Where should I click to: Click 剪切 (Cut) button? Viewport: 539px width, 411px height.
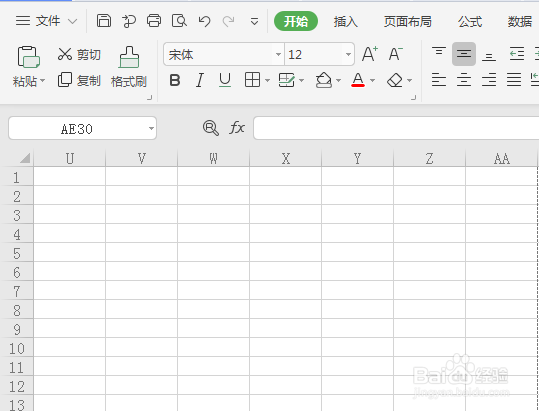click(x=79, y=54)
